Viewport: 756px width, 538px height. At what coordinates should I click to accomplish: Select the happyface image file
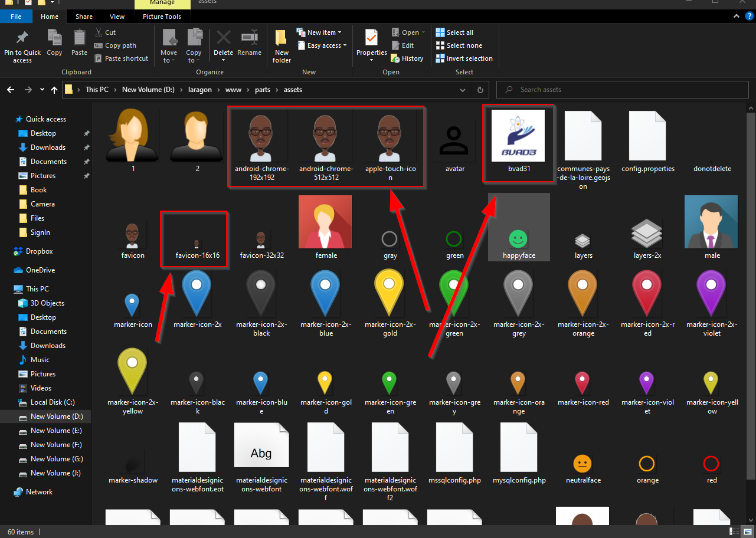(519, 227)
